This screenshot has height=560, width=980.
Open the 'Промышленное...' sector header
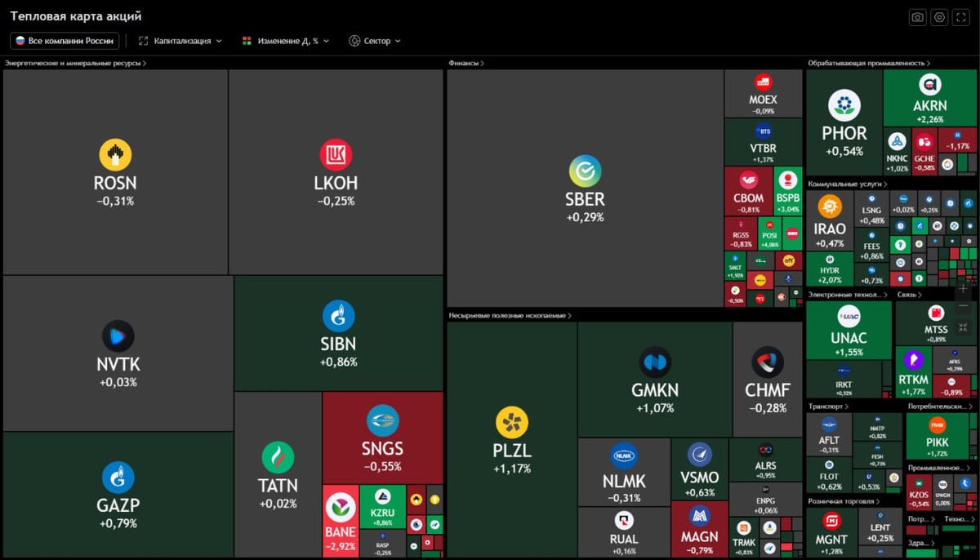pos(939,468)
